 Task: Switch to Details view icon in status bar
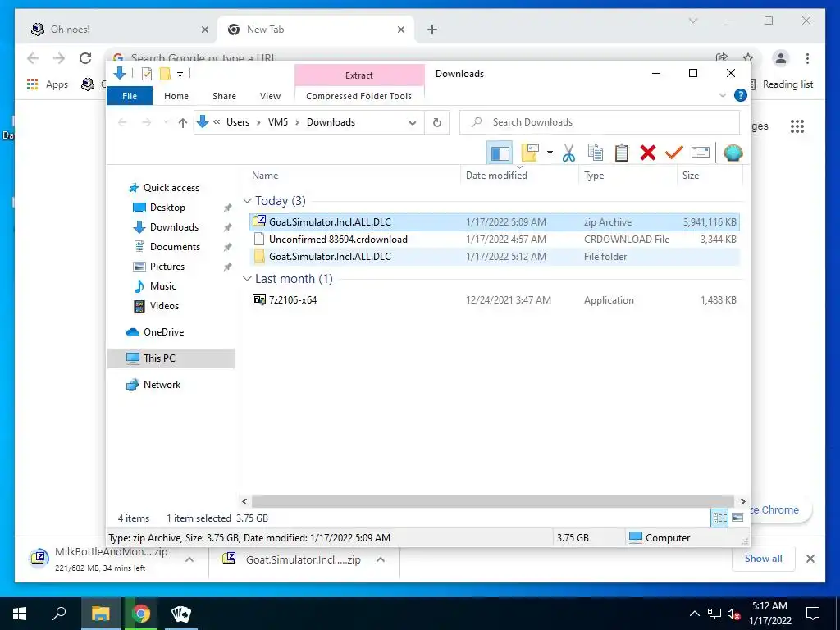point(719,518)
